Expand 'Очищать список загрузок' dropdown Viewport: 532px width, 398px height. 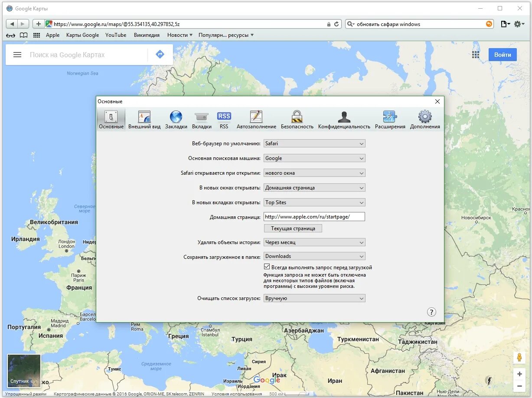[314, 298]
